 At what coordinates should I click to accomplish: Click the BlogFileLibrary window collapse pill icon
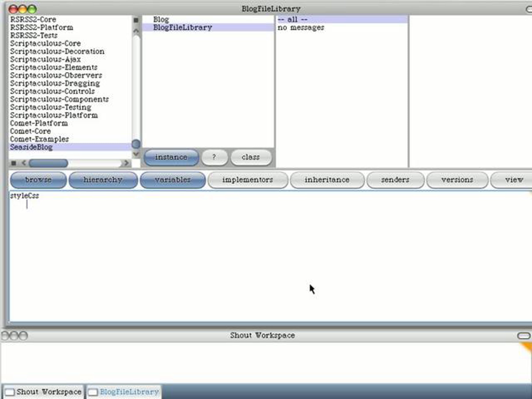(529, 9)
